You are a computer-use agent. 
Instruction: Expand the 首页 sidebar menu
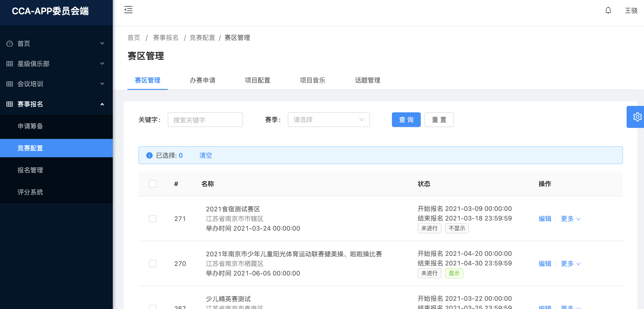coord(102,44)
